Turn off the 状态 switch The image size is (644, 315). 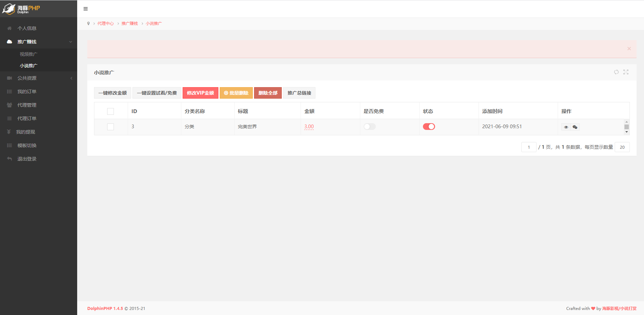point(429,127)
